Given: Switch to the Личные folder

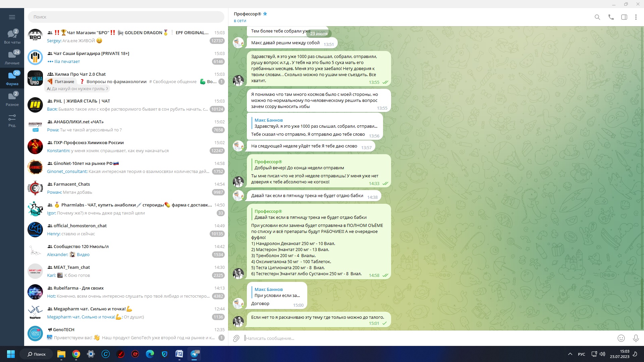Looking at the screenshot, I should click(x=12, y=57).
